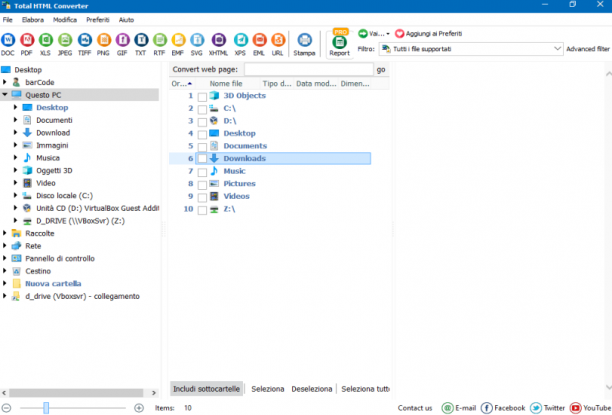Open the Modifica menu
The width and height of the screenshot is (612, 415).
click(65, 20)
